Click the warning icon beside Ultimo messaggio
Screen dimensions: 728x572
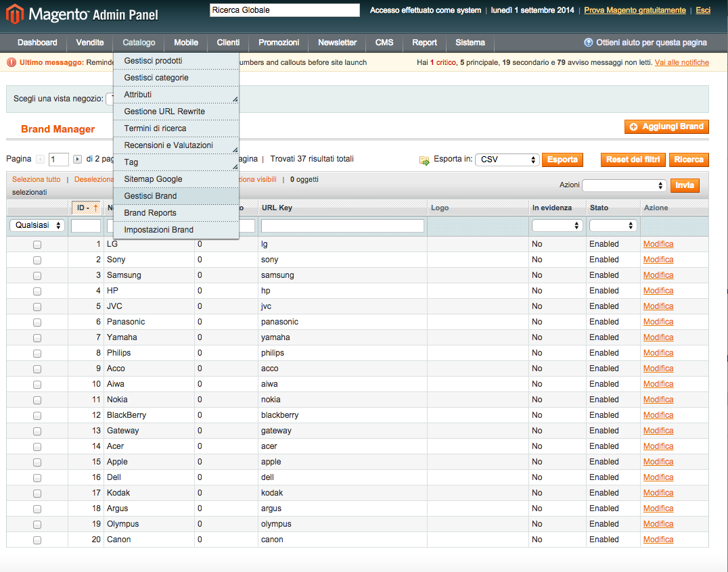tap(12, 62)
